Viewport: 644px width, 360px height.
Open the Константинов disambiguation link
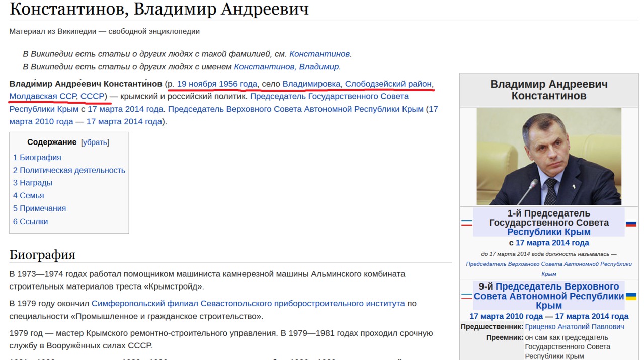click(x=319, y=54)
